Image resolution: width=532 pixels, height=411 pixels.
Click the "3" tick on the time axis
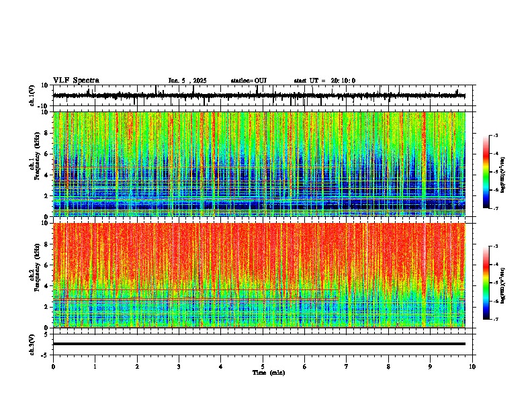point(179,367)
